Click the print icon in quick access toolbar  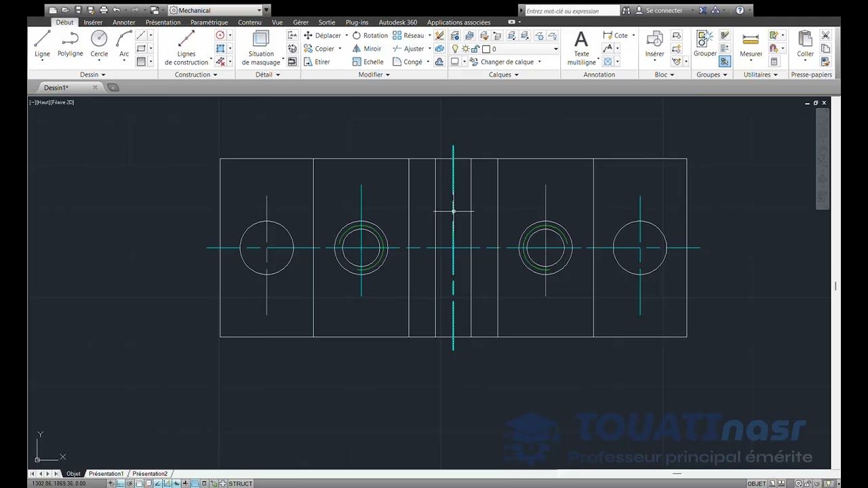point(103,10)
